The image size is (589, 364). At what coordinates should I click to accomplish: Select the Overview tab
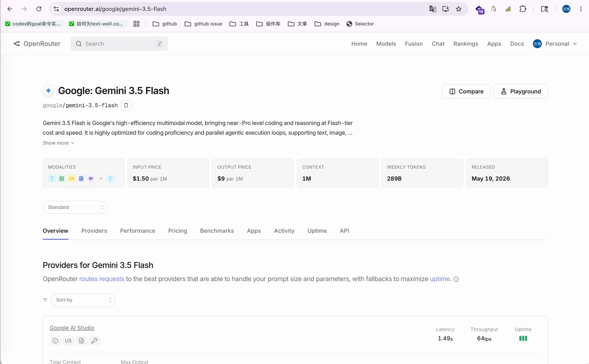(56, 231)
